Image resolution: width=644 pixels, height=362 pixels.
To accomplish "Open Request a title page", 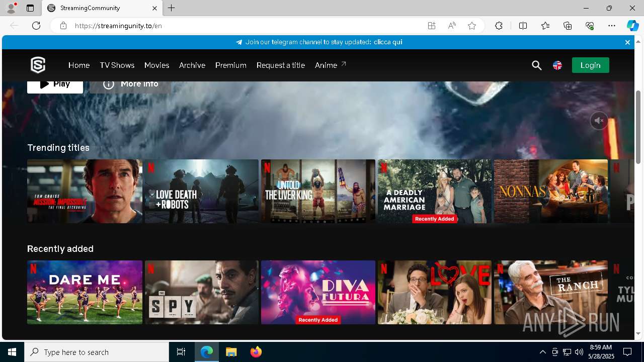I will [x=281, y=65].
